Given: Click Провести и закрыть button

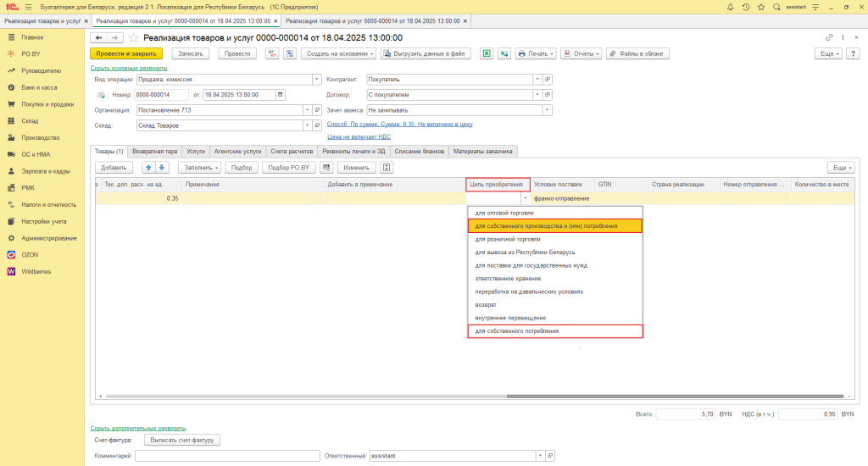Looking at the screenshot, I should [x=126, y=53].
